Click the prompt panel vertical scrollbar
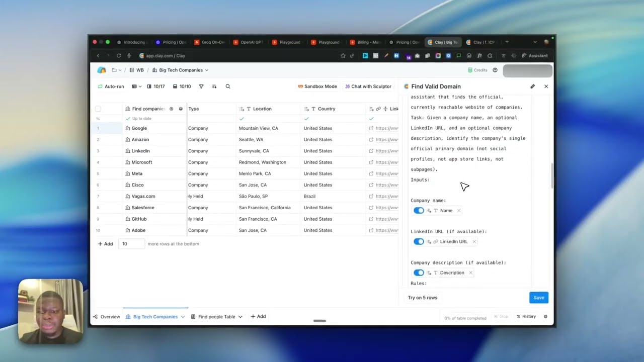The image size is (644, 362). 552,175
